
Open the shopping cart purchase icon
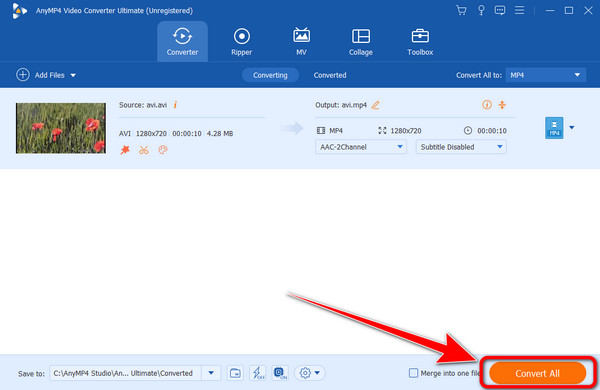tap(461, 10)
